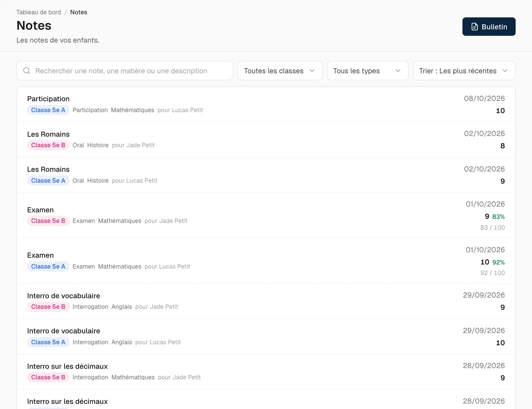
Task: Click the green 83% percentage
Action: [x=499, y=217]
